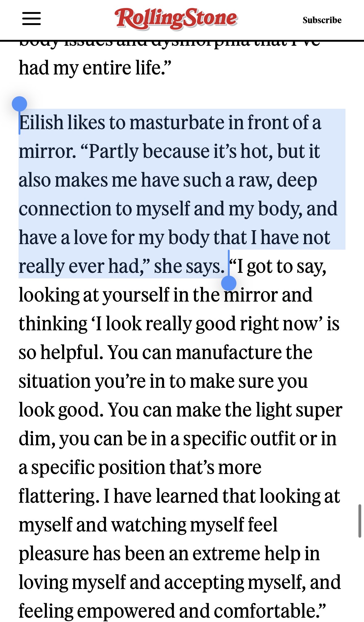Tap the selection end handle after "says."
The width and height of the screenshot is (364, 622).
(x=229, y=282)
